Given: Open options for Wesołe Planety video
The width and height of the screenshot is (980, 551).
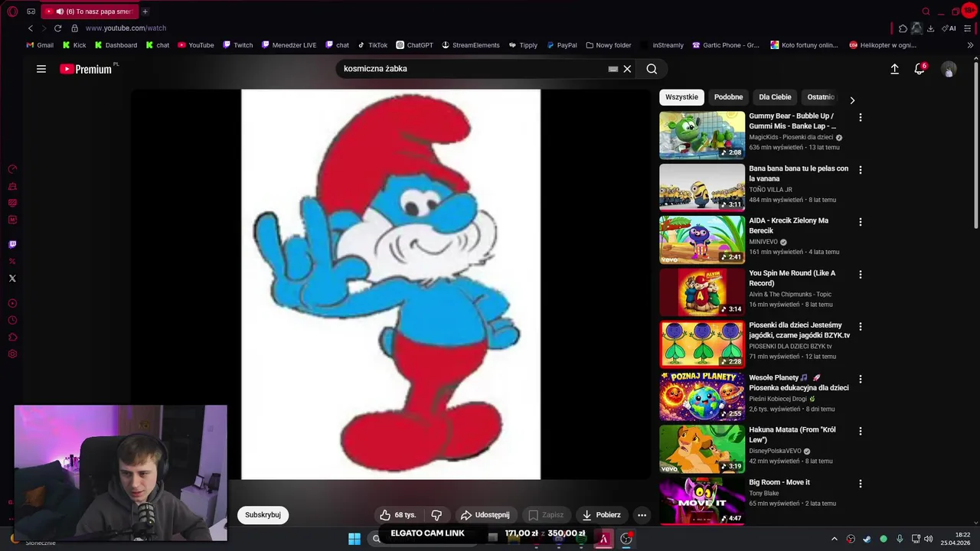Looking at the screenshot, I should coord(861,380).
